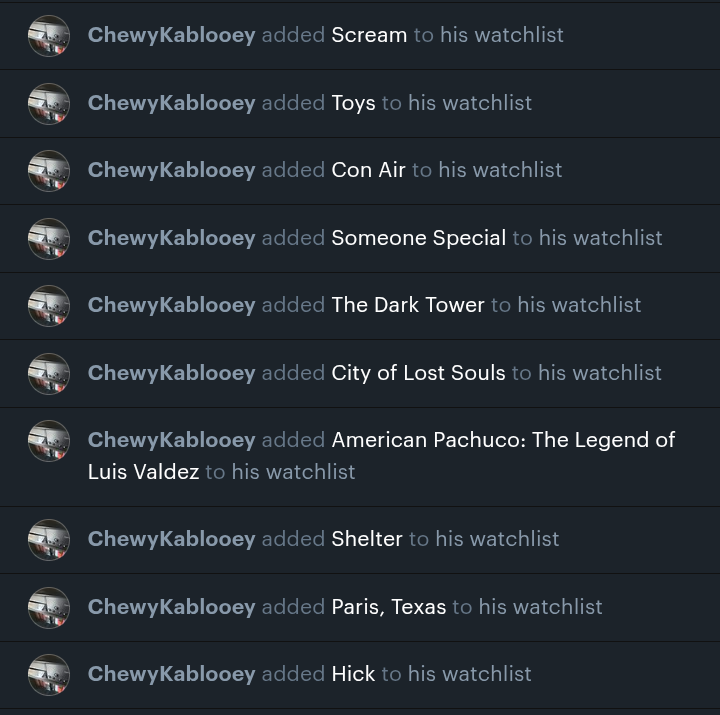Viewport: 720px width, 715px height.
Task: Click avatar thumbnail in the Toys row
Action: 49,104
